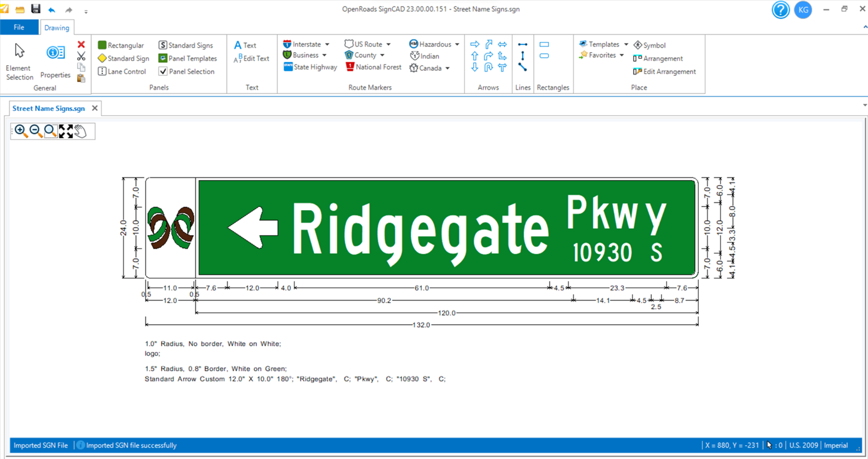Insert a National Forest marker
Image resolution: width=868 pixels, height=459 pixels.
coord(374,67)
